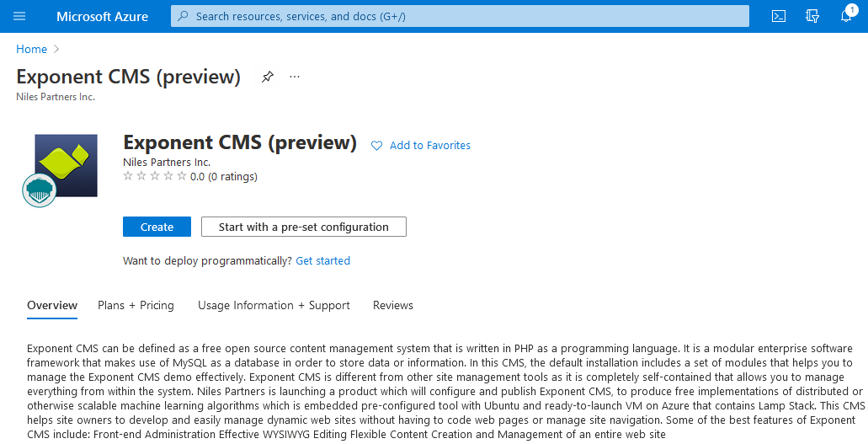Click Add to Favorites link
868x444 pixels.
(429, 146)
